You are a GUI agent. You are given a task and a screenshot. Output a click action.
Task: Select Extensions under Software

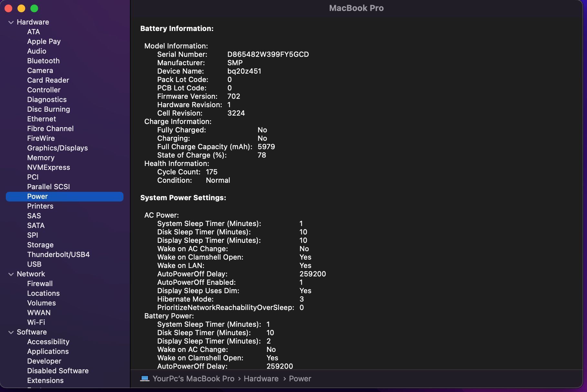(x=45, y=380)
